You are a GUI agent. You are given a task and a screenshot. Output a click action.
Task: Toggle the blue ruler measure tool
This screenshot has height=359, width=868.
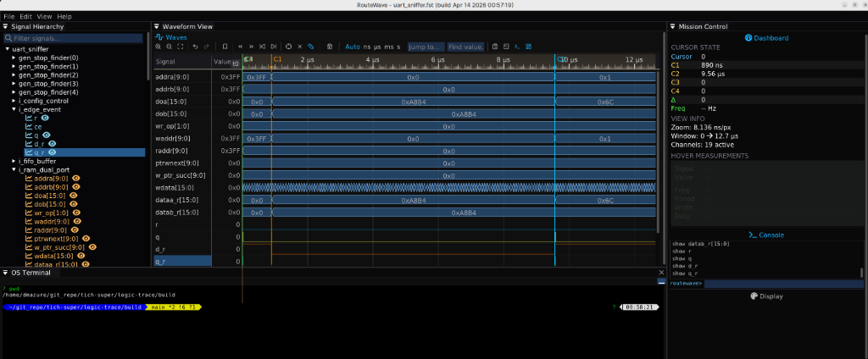click(x=311, y=47)
